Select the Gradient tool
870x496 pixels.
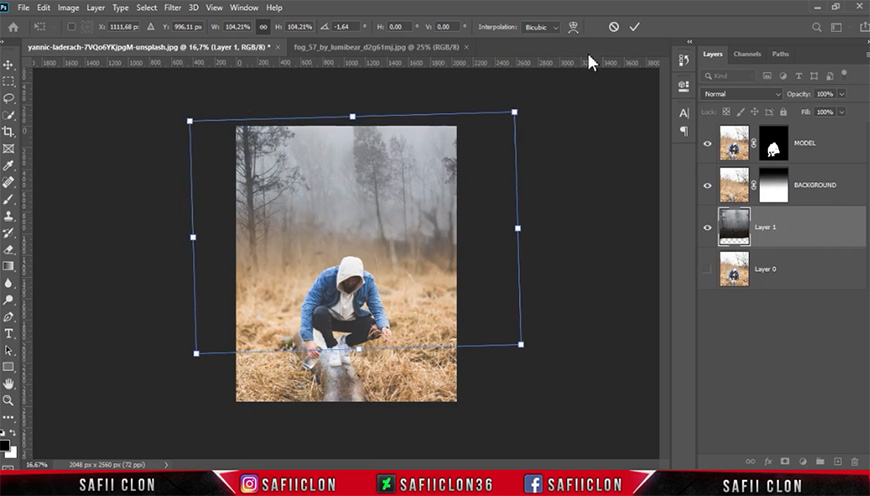pos(8,266)
